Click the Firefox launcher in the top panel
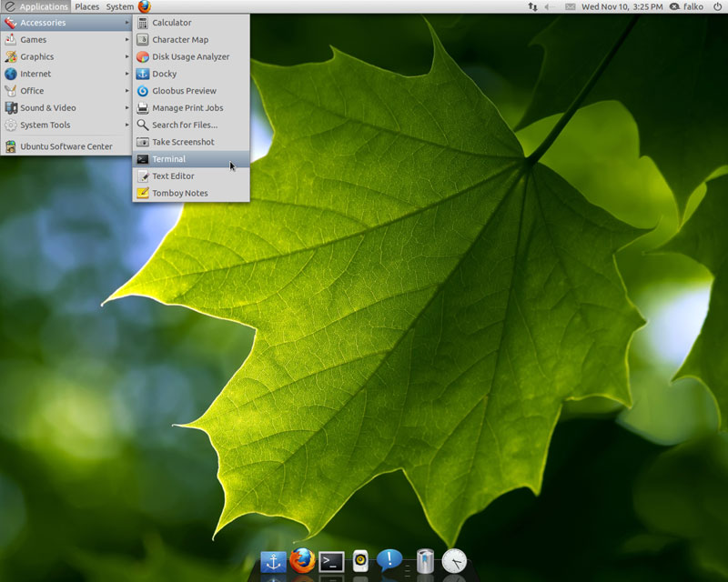 pyautogui.click(x=145, y=6)
